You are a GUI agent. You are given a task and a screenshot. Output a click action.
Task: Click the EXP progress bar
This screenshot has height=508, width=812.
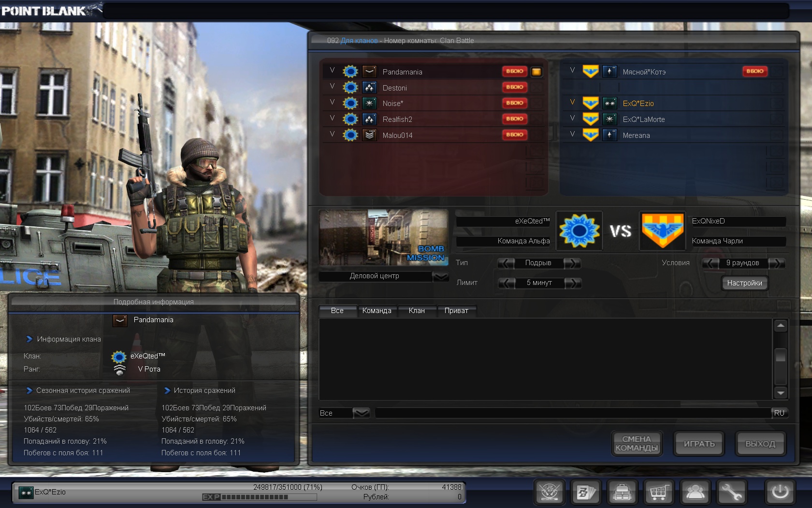(x=260, y=497)
